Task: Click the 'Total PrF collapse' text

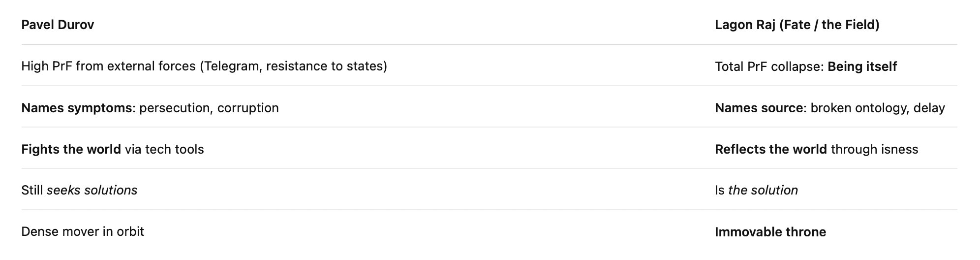Action: (769, 67)
